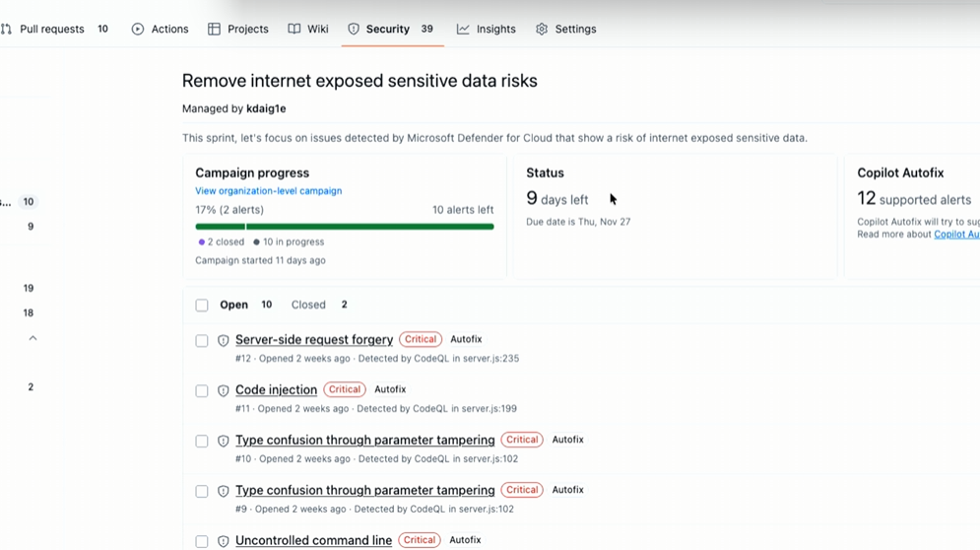Screen dimensions: 980x550
Task: Collapse the sidebar section chevron
Action: click(33, 338)
